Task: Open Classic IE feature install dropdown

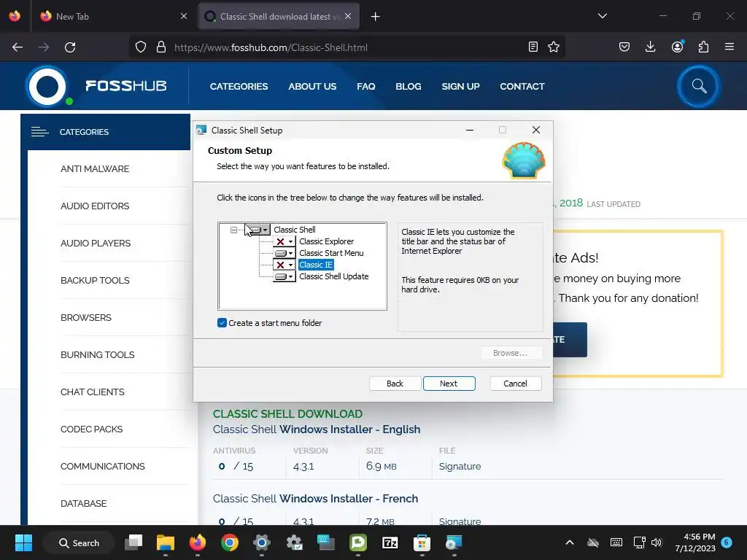Action: coord(285,265)
